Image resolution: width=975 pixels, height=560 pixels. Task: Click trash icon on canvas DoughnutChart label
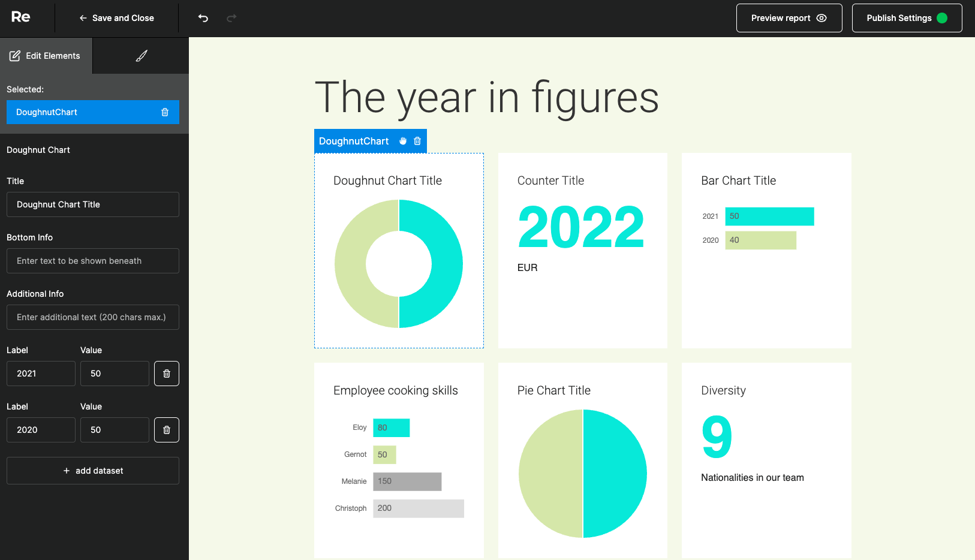pos(417,141)
